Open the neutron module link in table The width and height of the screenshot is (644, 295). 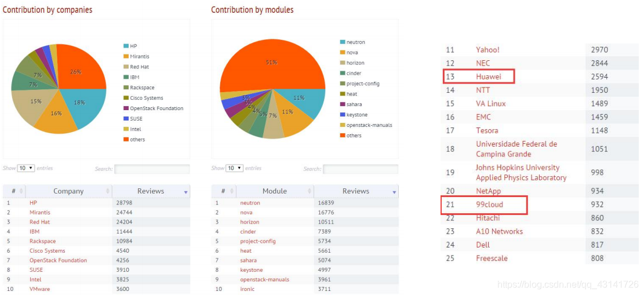250,203
